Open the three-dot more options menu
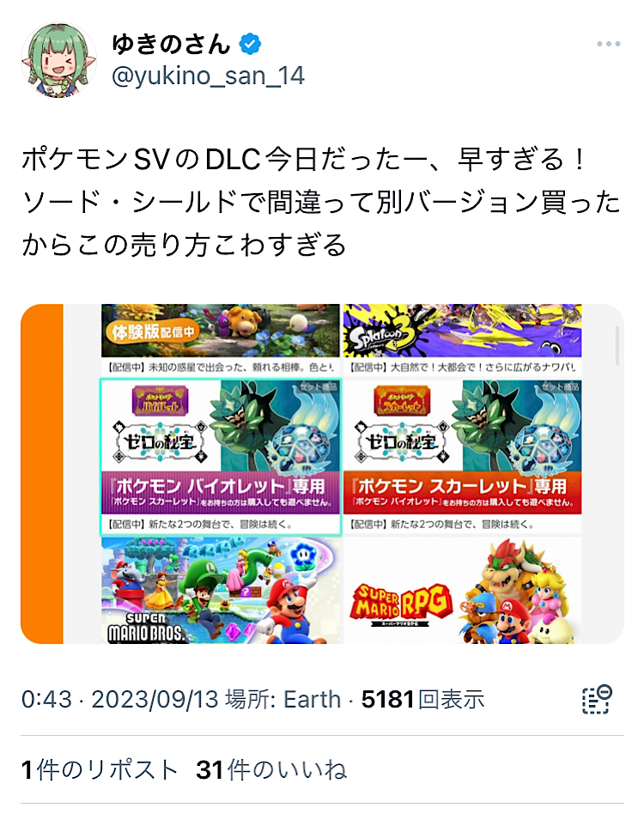The width and height of the screenshot is (644, 814). (x=608, y=44)
